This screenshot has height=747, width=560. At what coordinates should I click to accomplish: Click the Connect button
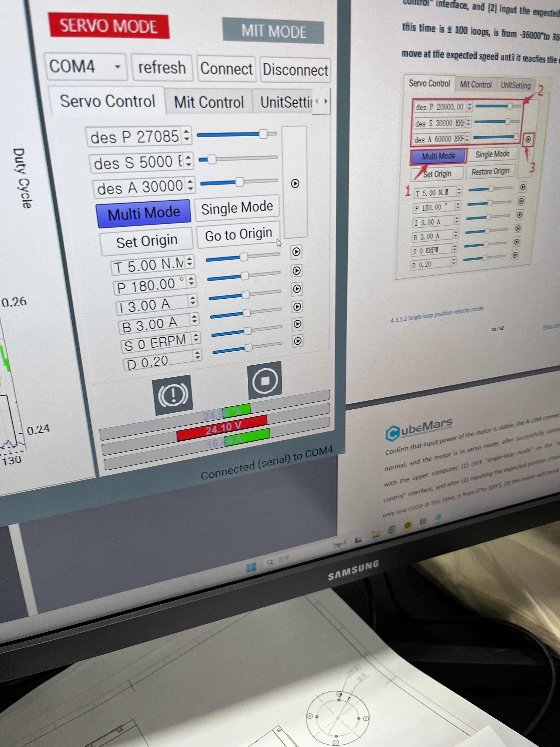pyautogui.click(x=226, y=69)
